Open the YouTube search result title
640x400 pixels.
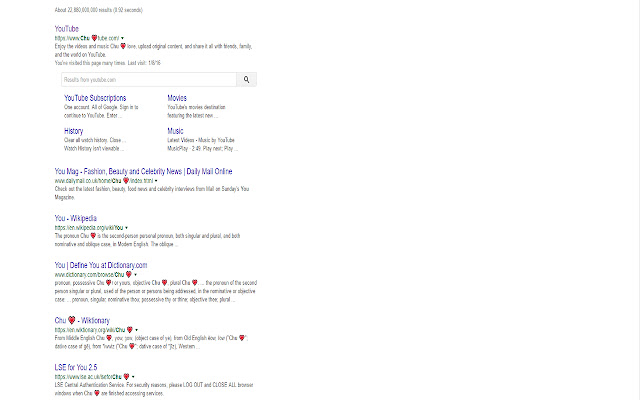coord(67,29)
